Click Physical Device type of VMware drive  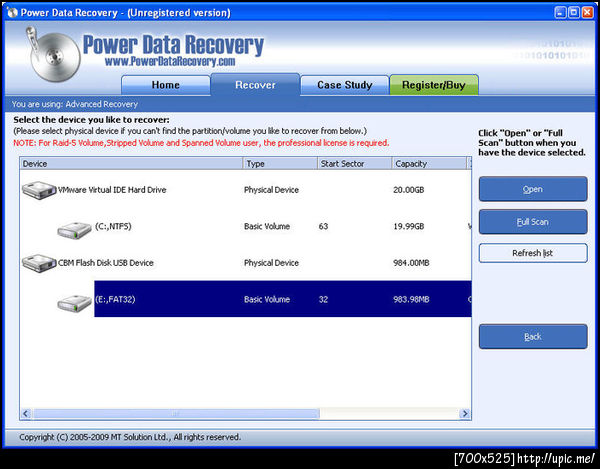click(x=271, y=190)
